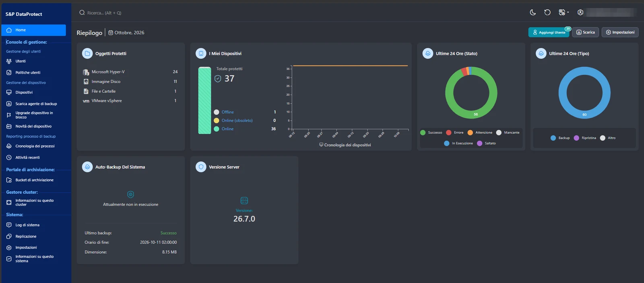The height and width of the screenshot is (283, 644).
Task: Click the Versione Server card icon
Action: coord(201,167)
